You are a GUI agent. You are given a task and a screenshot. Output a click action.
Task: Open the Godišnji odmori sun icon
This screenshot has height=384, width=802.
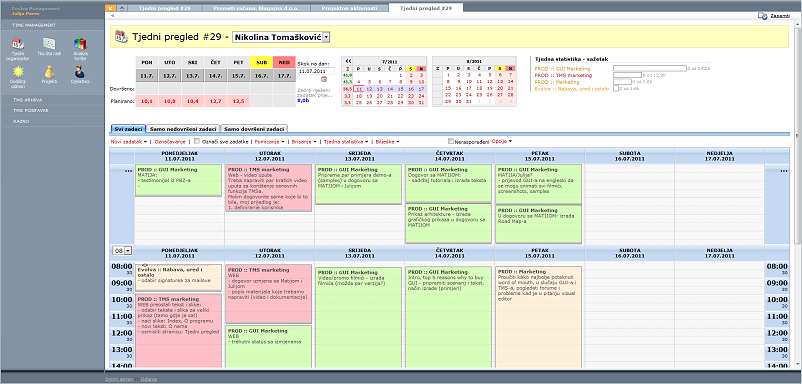tap(18, 71)
